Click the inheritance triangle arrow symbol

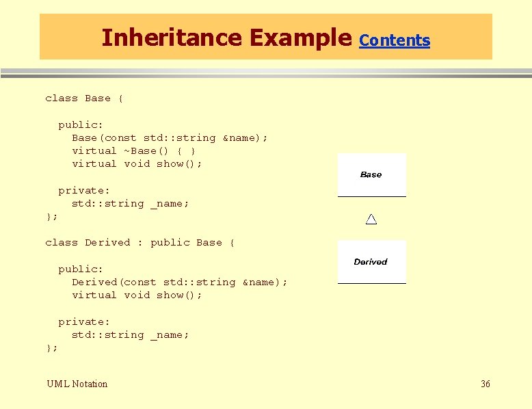[371, 220]
